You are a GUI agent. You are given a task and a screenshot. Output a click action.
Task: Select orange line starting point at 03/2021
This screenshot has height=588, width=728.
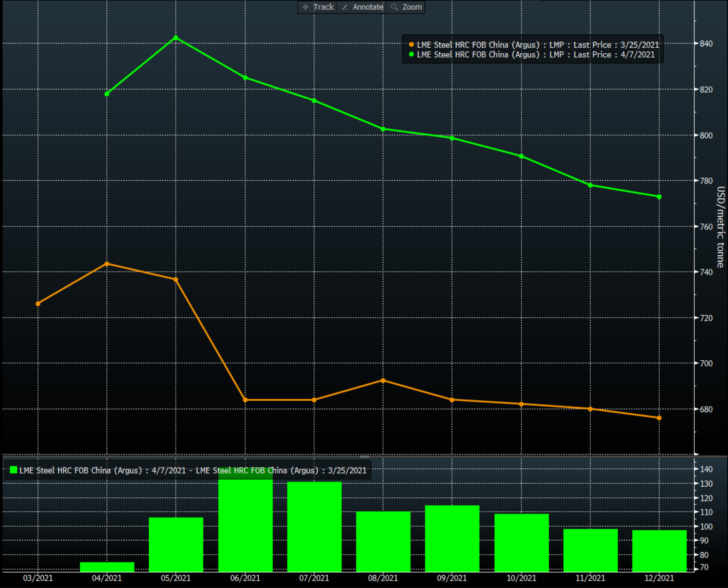(38, 303)
